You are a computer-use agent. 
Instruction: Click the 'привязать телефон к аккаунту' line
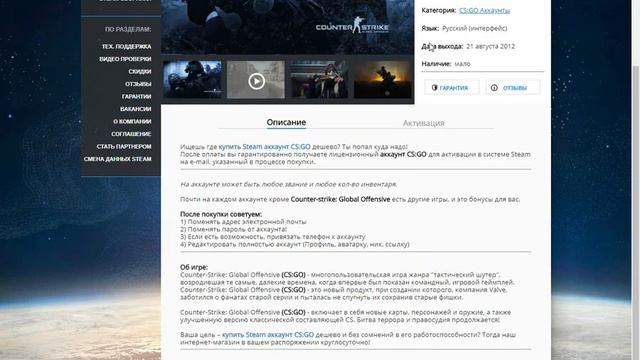(273, 237)
